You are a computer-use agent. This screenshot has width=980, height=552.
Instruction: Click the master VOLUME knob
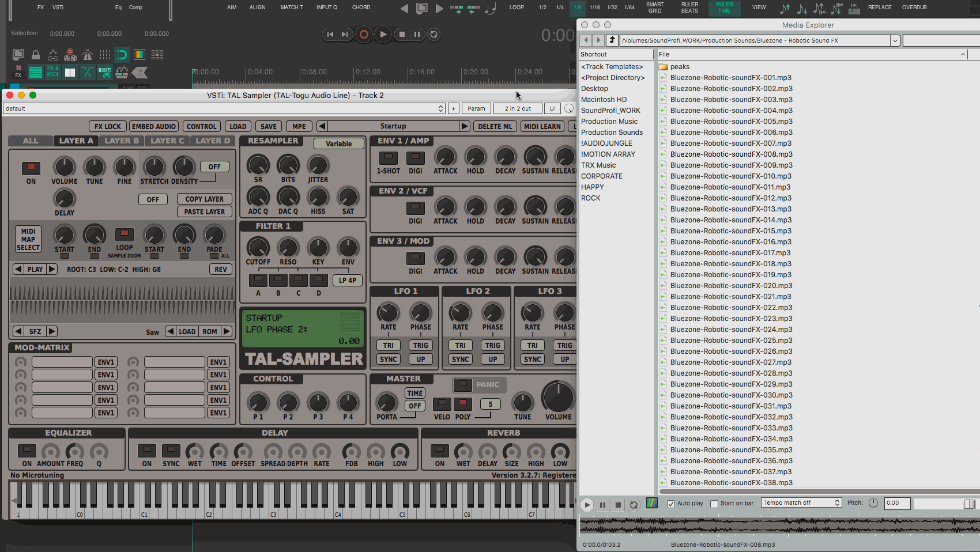(x=558, y=397)
